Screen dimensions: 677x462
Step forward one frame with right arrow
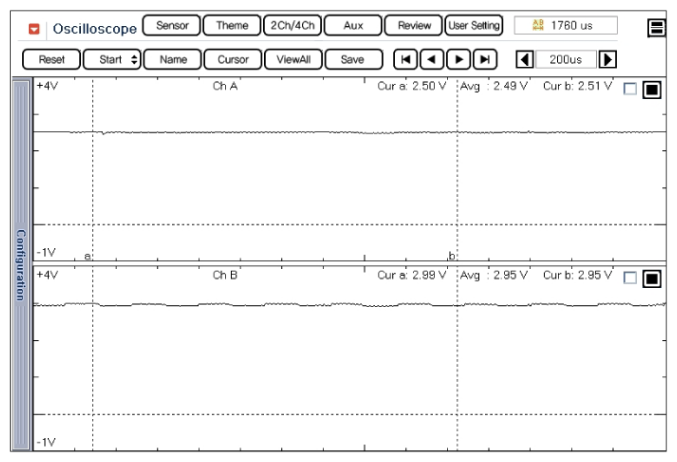(457, 60)
